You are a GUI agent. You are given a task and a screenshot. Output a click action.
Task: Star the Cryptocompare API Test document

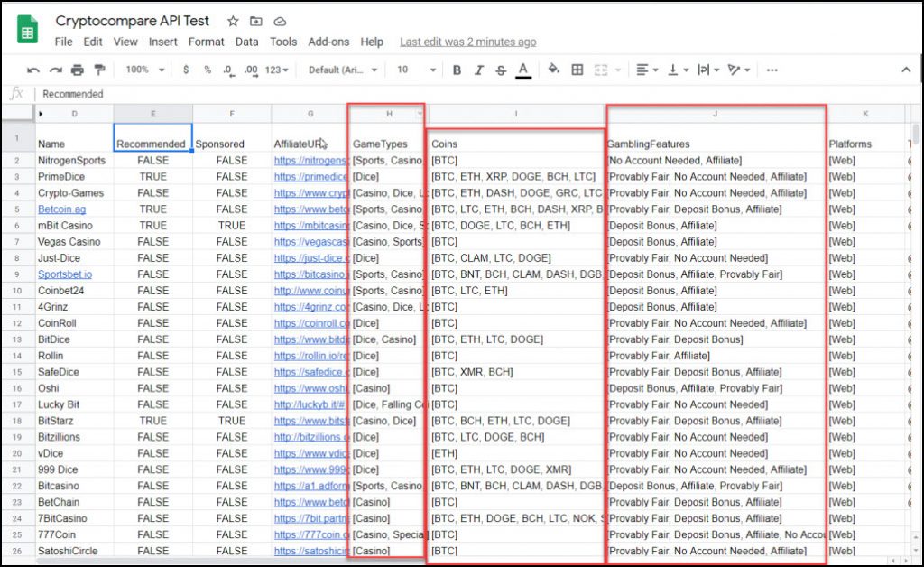[233, 22]
